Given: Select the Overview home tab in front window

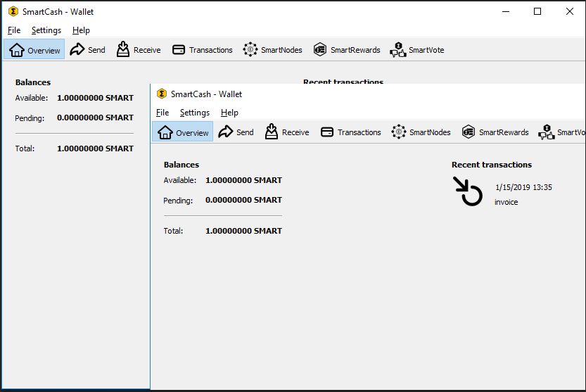Looking at the screenshot, I should click(183, 132).
